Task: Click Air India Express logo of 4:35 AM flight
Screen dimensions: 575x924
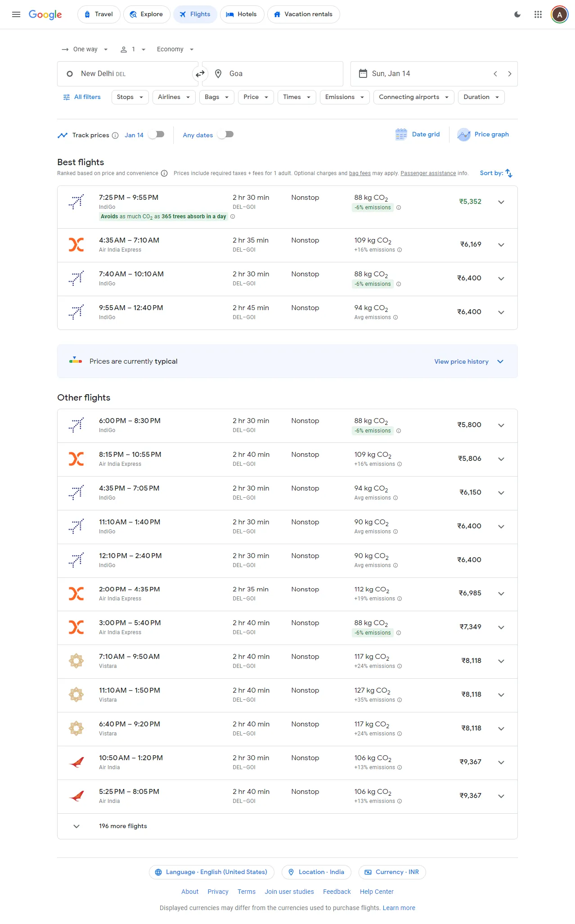Action: (76, 244)
